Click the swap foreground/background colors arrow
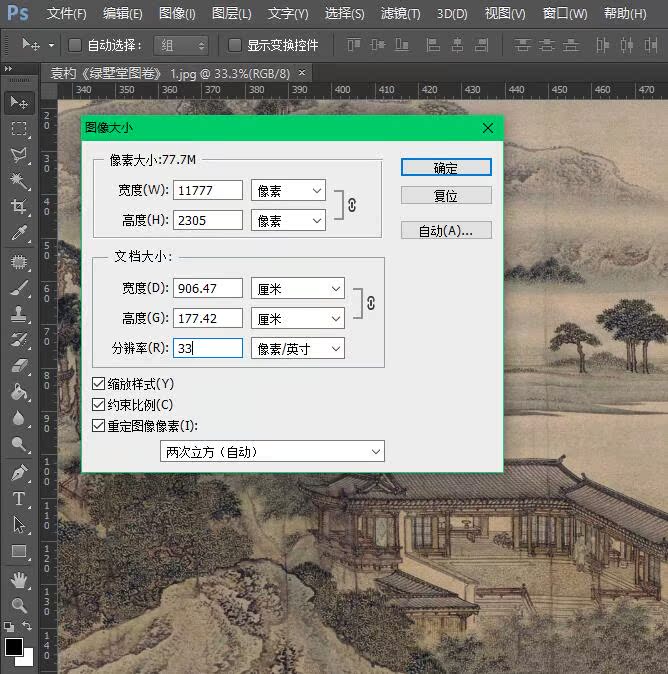This screenshot has width=668, height=674. click(x=27, y=625)
